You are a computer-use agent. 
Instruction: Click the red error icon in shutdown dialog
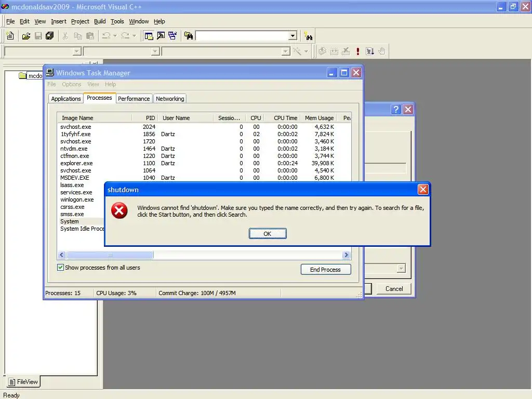119,211
